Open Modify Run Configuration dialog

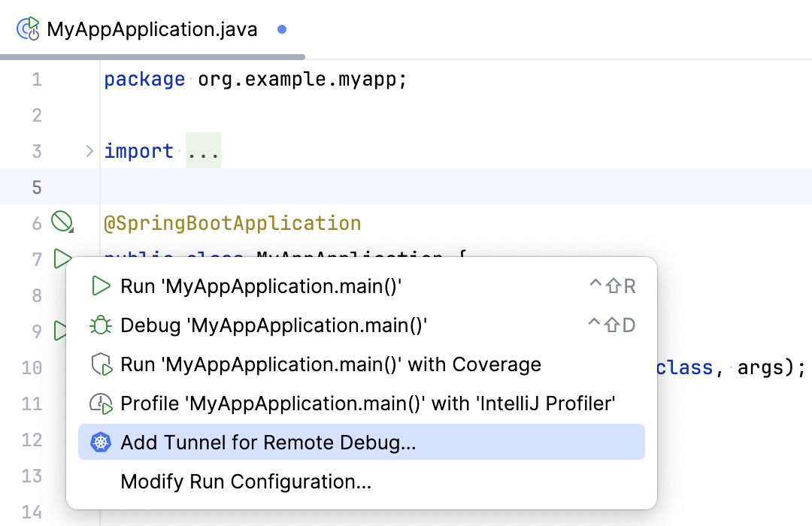(x=245, y=482)
